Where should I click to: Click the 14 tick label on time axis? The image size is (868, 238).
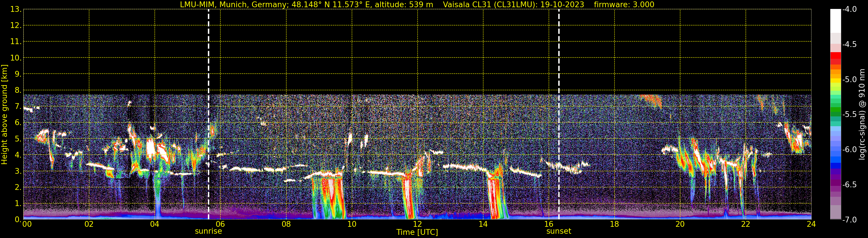483,224
